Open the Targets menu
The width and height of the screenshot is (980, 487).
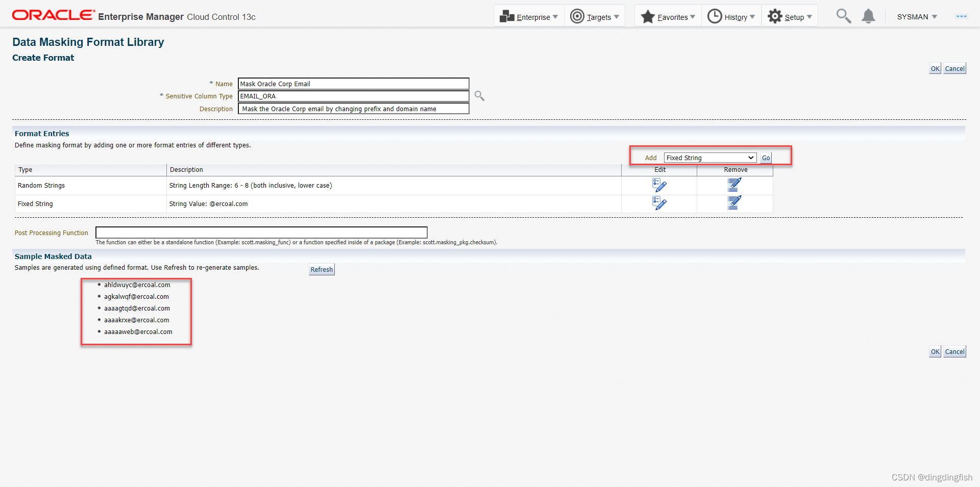tap(595, 16)
